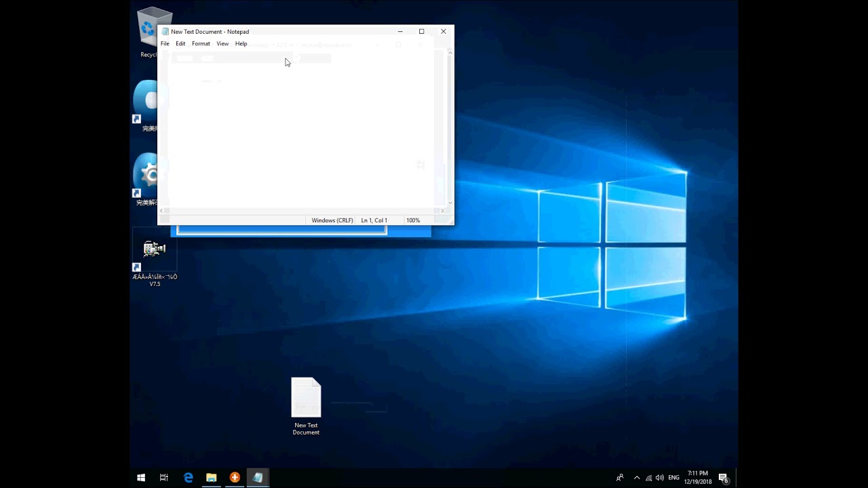Click the horizontal scrollbar right arrow in Notepad

[x=443, y=211]
